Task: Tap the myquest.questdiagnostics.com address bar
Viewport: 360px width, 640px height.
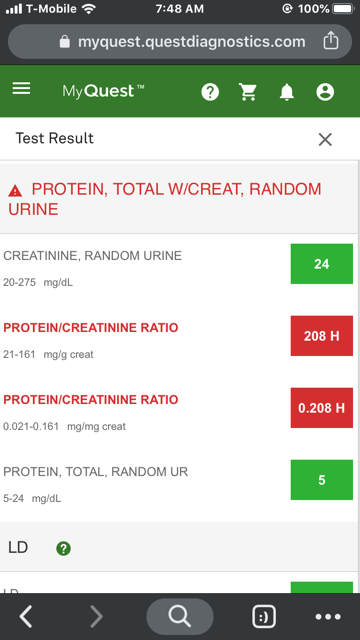Action: tap(180, 41)
